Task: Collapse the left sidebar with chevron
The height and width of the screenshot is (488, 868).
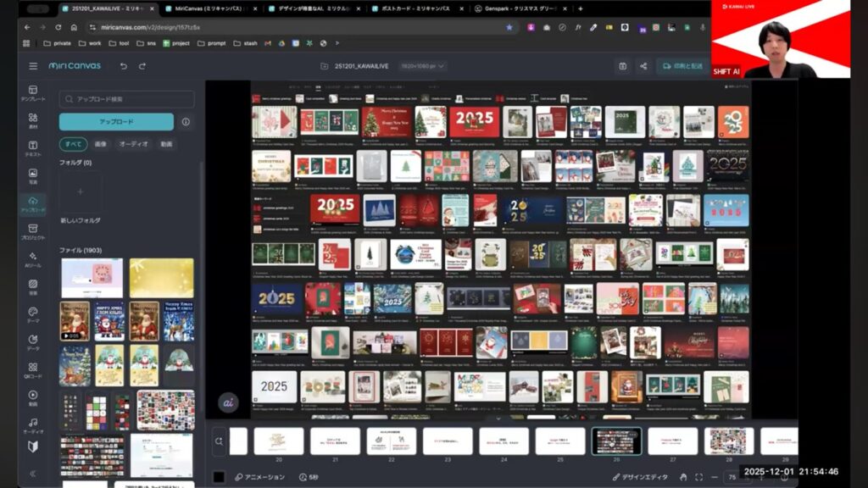Action: (x=32, y=474)
